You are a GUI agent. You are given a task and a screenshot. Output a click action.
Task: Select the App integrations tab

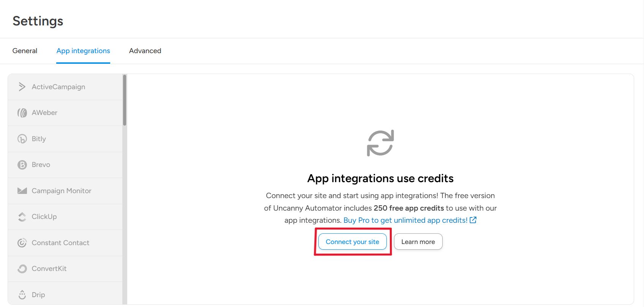[83, 51]
